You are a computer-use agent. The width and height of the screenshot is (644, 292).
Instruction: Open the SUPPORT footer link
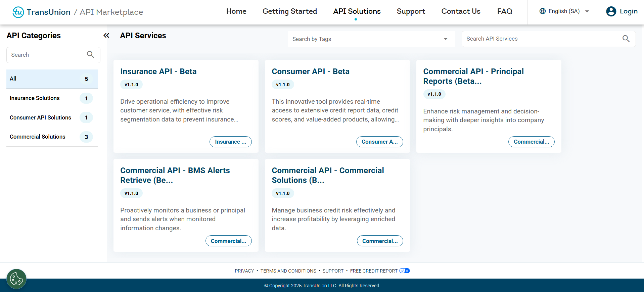pos(333,271)
